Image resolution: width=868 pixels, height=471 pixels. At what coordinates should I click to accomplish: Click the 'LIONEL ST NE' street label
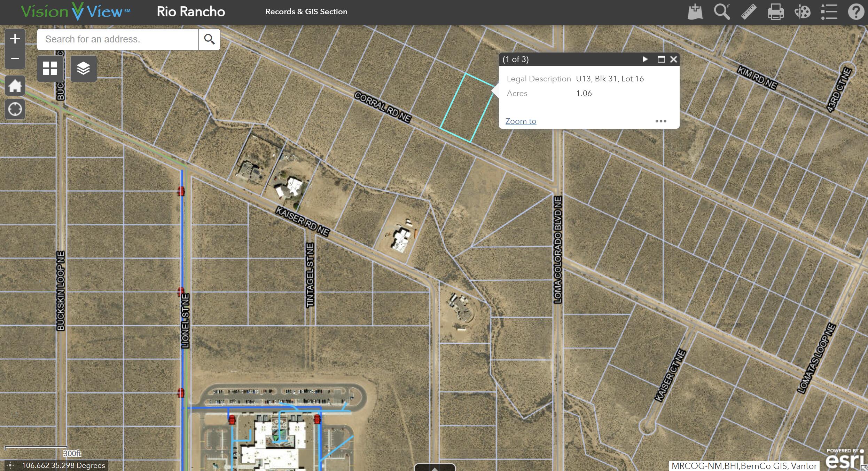[186, 321]
